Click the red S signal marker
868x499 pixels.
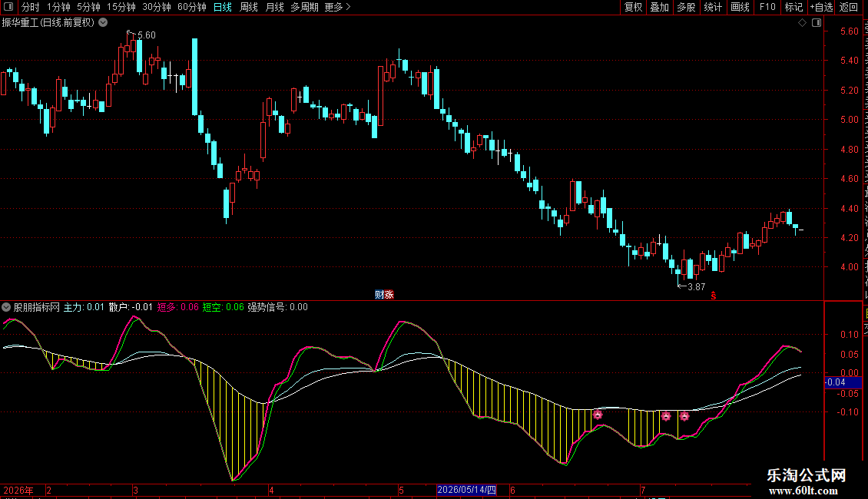coord(714,296)
